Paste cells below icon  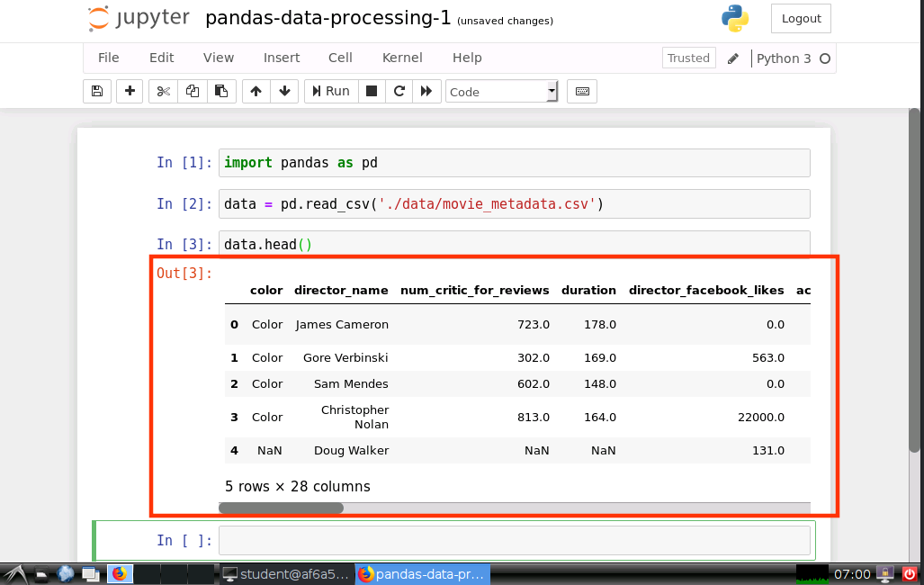coord(221,92)
